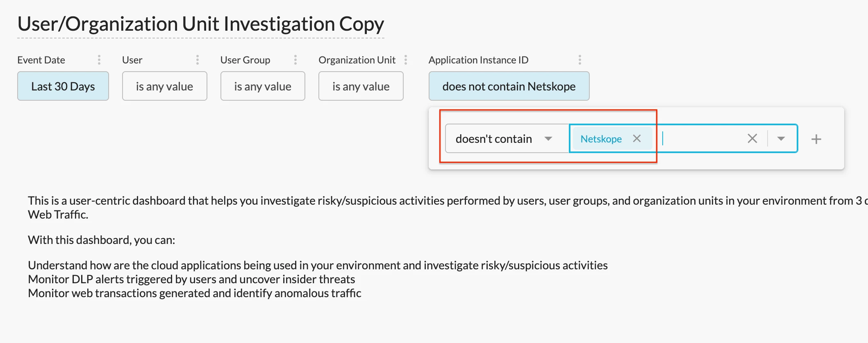Click the User filter "is any value" button

click(x=164, y=86)
